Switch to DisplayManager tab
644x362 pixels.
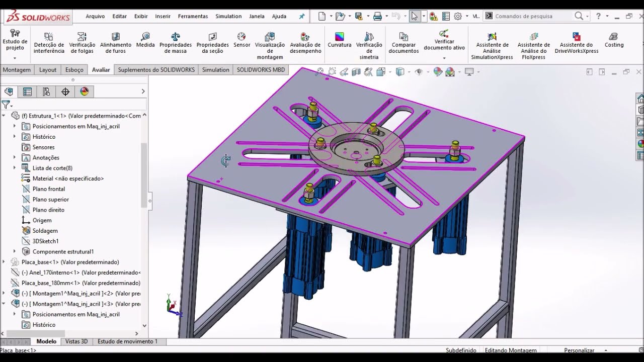pos(85,92)
